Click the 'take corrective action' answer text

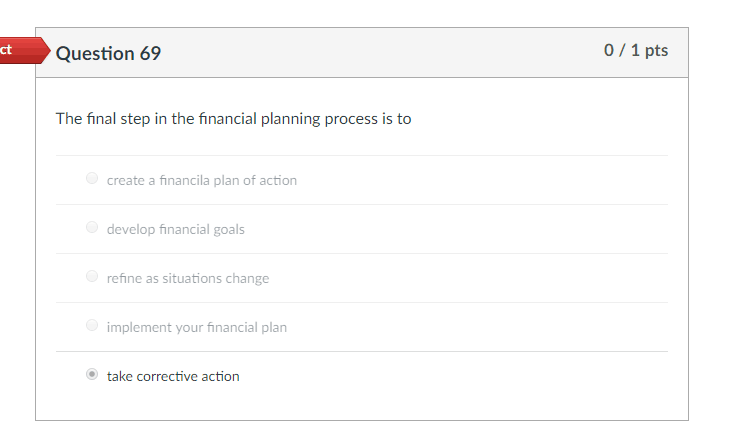pos(173,376)
